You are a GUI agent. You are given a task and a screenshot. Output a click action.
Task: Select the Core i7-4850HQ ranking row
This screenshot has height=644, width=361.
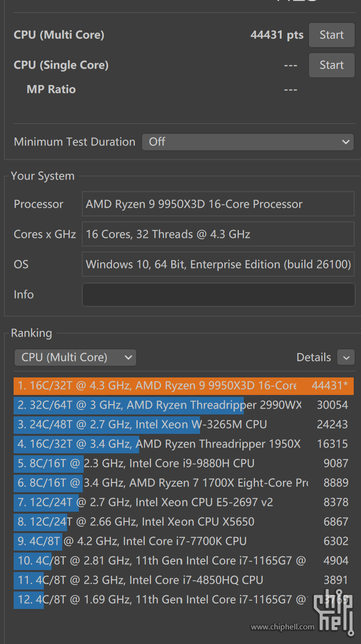pyautogui.click(x=183, y=580)
